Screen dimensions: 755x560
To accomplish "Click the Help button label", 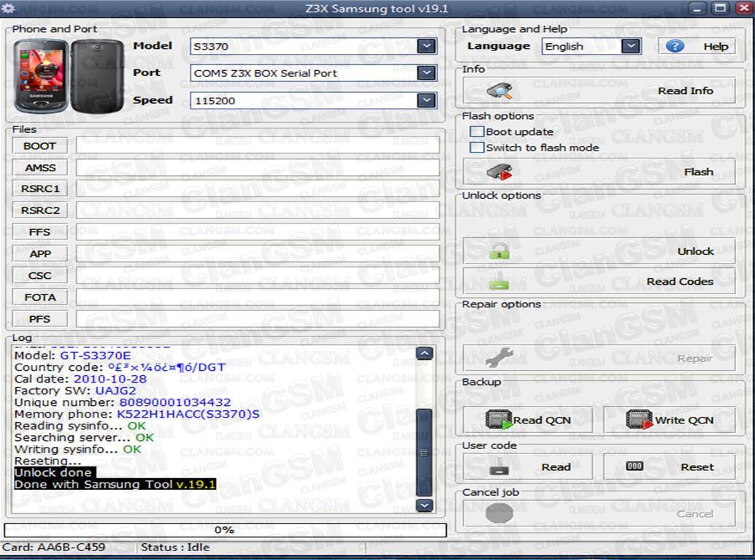I will click(x=716, y=46).
